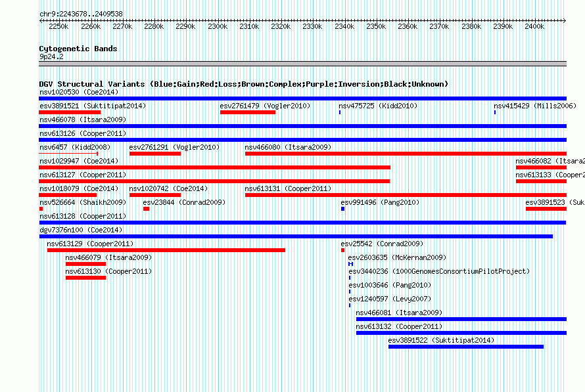585x392 pixels.
Task: Open nsv415429 (Mills2006) variant
Action: click(535, 106)
